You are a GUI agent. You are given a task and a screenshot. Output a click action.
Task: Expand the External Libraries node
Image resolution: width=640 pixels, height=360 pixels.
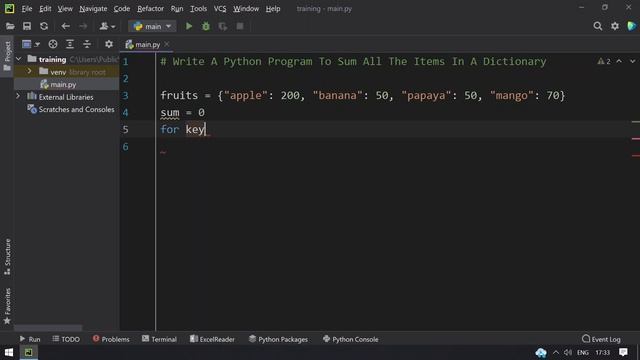point(18,97)
